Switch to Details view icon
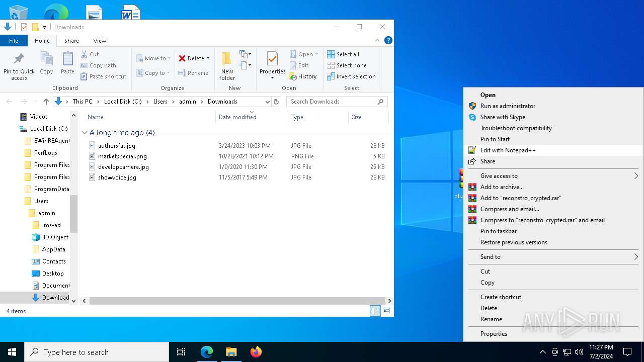Image resolution: width=644 pixels, height=362 pixels. point(375,311)
